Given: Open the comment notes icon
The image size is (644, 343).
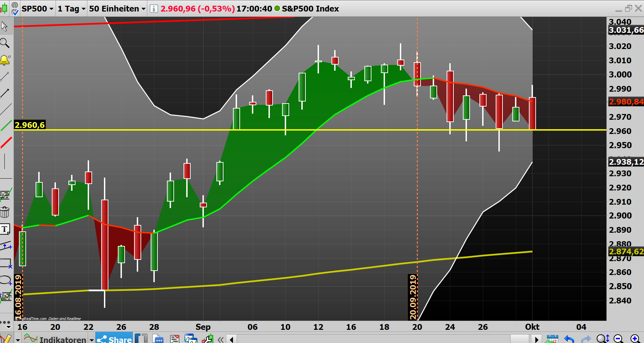Looking at the screenshot, I should point(158,339).
